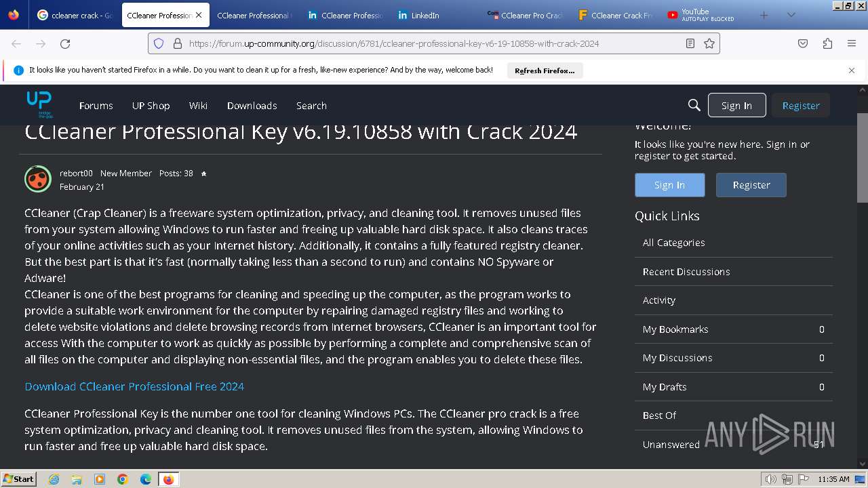Switch to the YouTube autoplay blocked tab

coord(706,15)
